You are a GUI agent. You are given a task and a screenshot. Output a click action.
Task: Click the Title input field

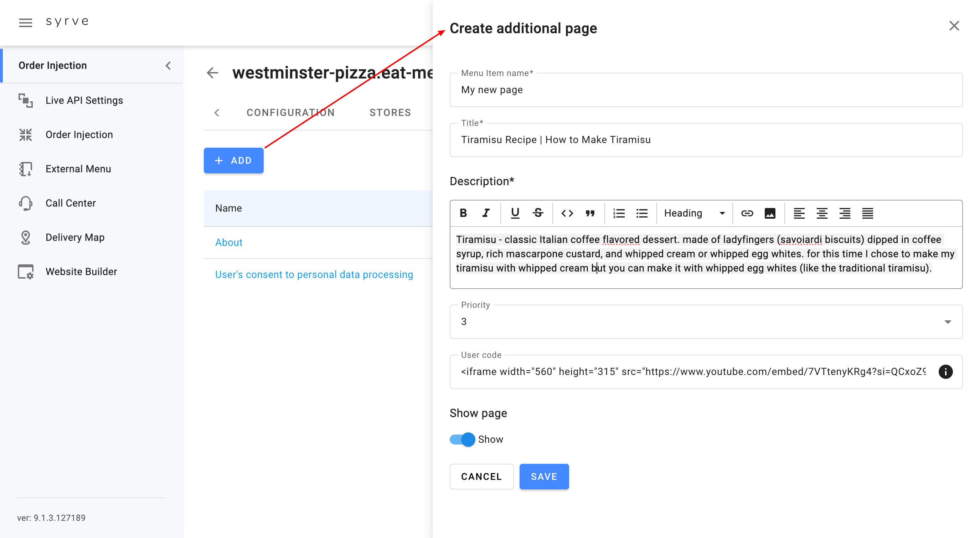coord(706,140)
